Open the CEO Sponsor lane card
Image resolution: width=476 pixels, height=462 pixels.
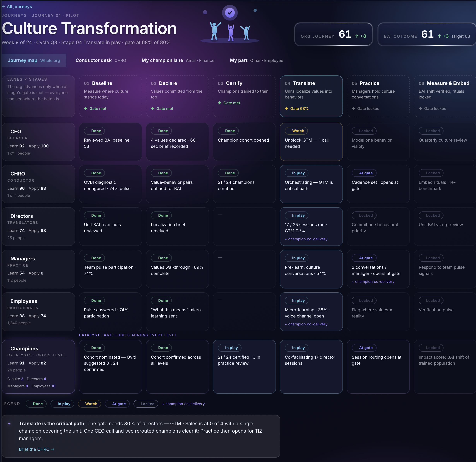[x=38, y=142]
